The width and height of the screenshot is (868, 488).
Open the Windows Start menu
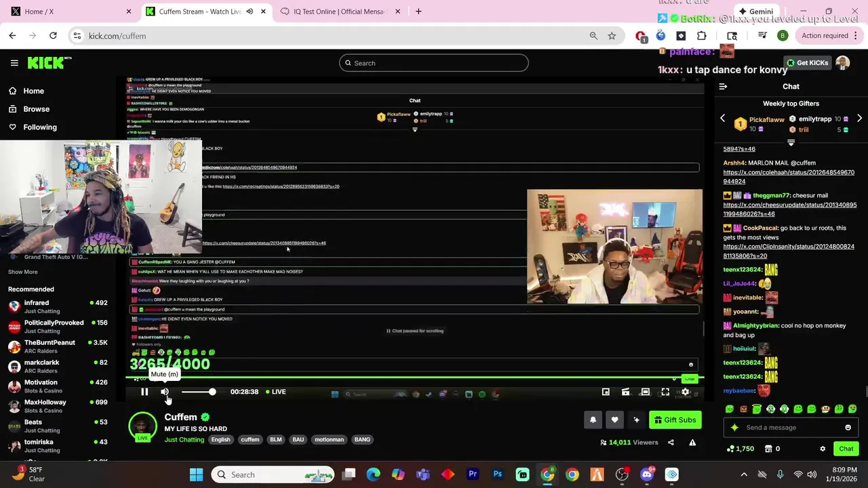coord(196,474)
